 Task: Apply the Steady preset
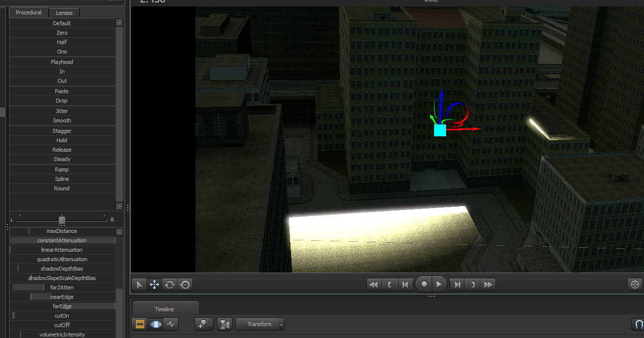[x=62, y=159]
